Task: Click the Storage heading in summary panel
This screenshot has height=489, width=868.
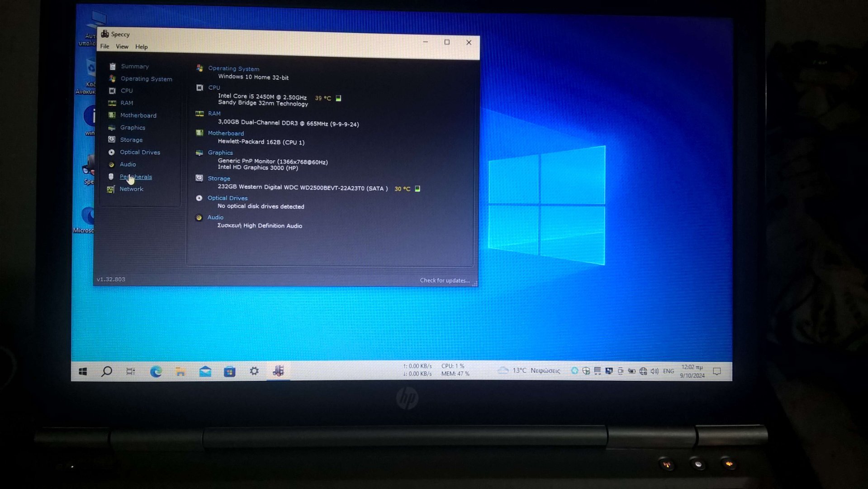Action: (x=219, y=178)
